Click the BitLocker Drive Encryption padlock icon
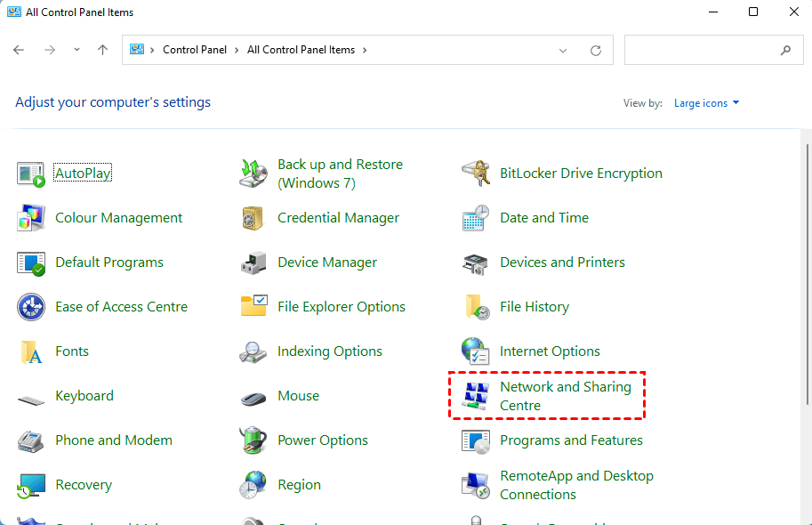Screen dimensions: 812x525 [x=476, y=174]
